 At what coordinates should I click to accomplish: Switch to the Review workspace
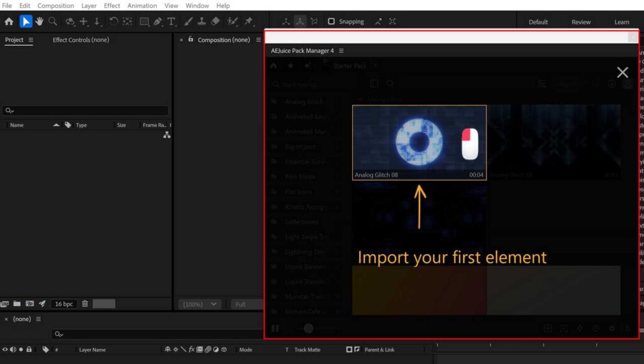coord(580,22)
